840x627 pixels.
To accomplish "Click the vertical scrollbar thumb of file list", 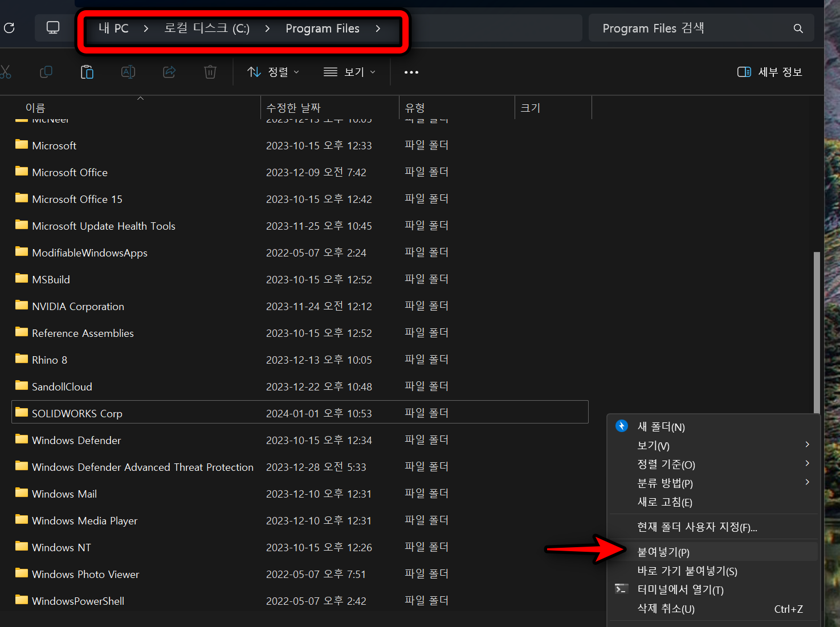I will pos(817,332).
